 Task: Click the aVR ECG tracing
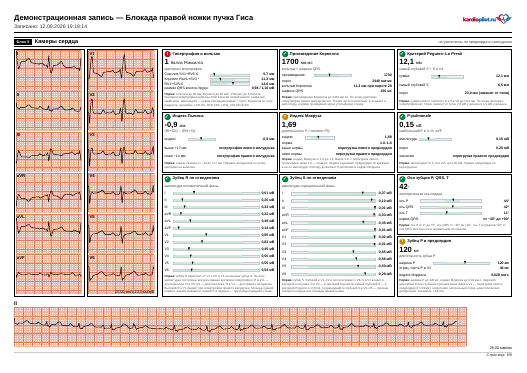tap(49, 193)
